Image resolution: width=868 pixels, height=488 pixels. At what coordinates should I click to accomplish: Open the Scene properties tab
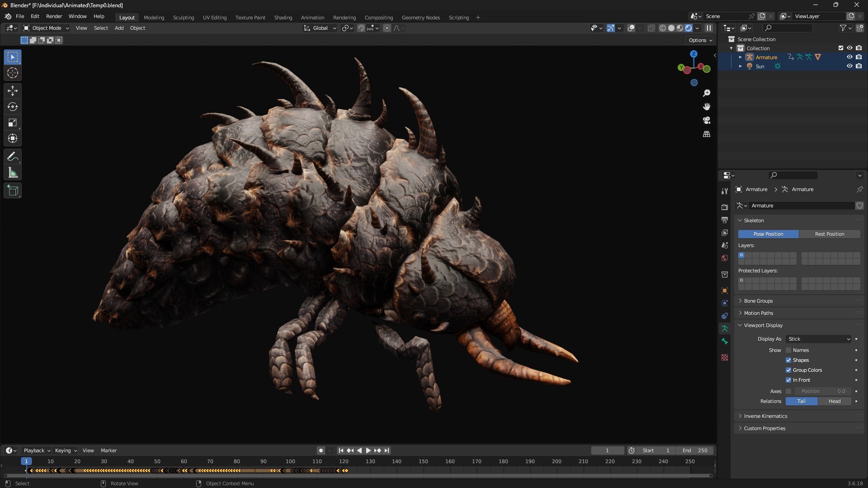coord(725,245)
